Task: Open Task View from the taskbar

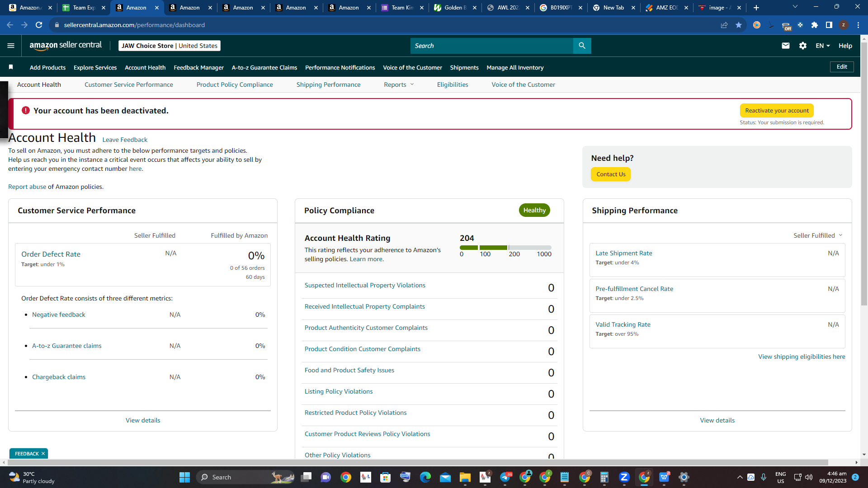Action: (306, 477)
